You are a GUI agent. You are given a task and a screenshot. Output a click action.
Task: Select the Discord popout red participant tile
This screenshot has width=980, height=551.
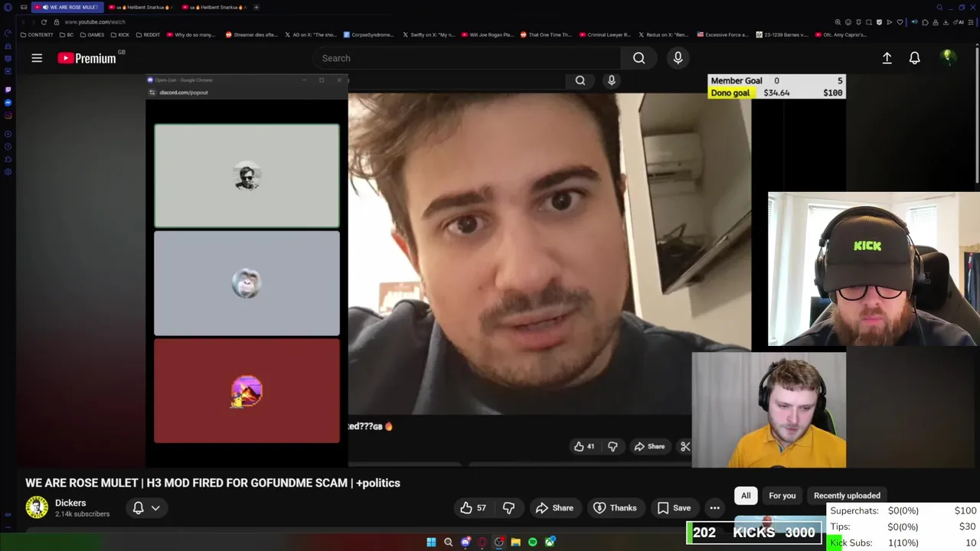(x=247, y=391)
